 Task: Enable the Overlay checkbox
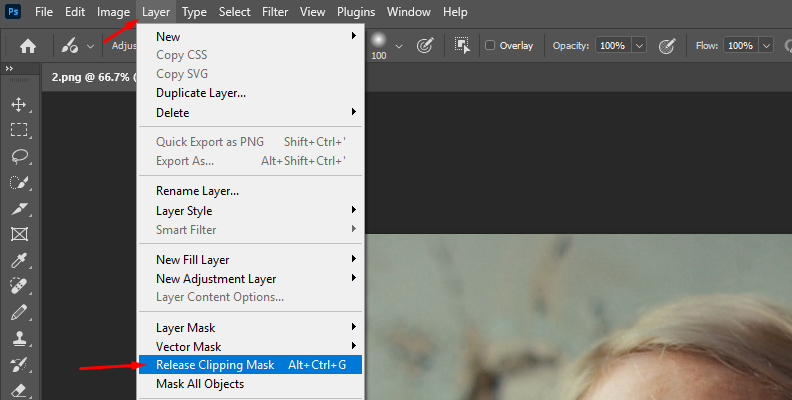click(x=489, y=45)
